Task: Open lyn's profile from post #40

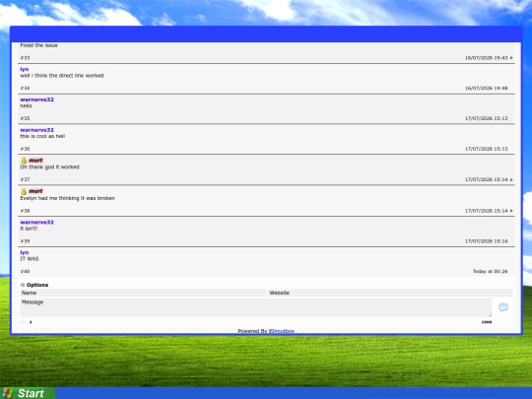Action: (25, 252)
